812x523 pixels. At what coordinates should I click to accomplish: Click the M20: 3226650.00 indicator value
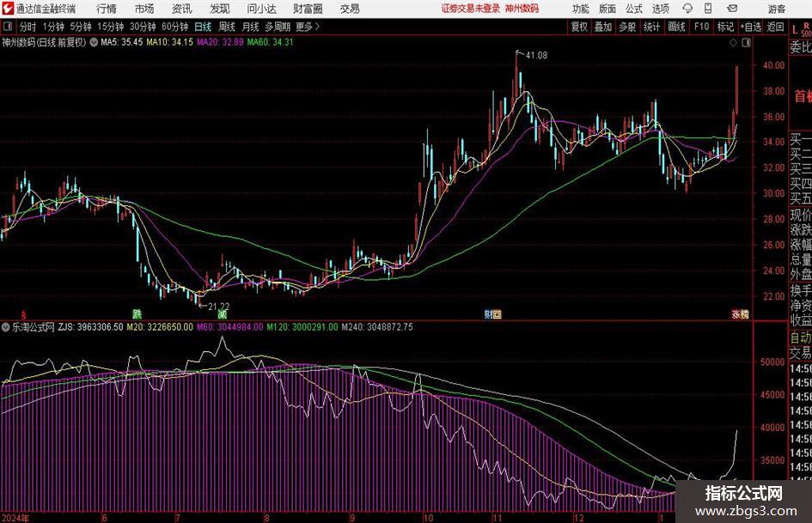tap(160, 327)
